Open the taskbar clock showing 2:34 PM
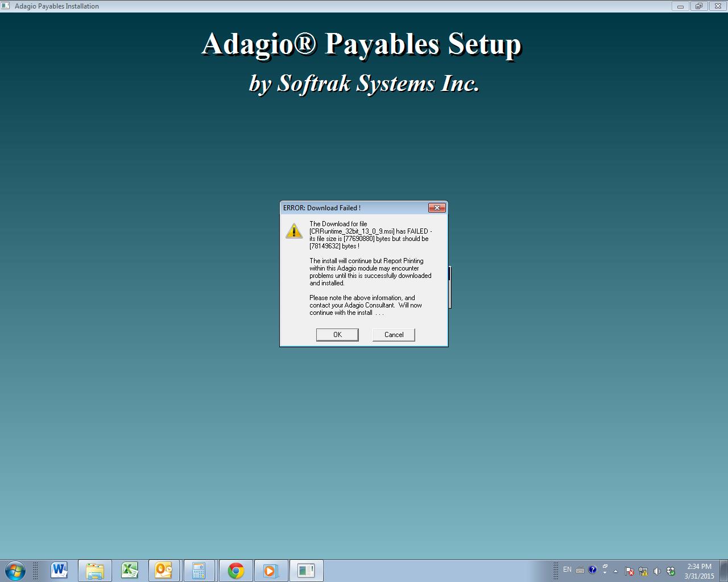 [x=699, y=571]
